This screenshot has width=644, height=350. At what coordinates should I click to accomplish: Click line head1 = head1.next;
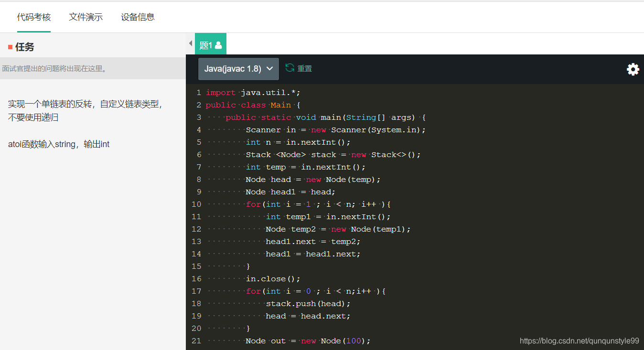coord(313,254)
